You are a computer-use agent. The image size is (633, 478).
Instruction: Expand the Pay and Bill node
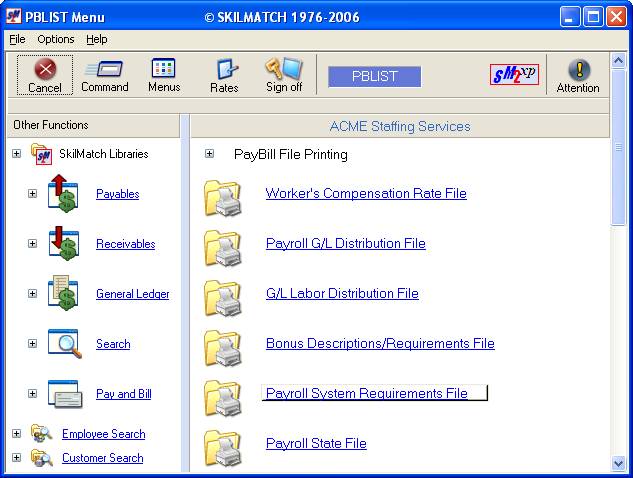[x=32, y=394]
